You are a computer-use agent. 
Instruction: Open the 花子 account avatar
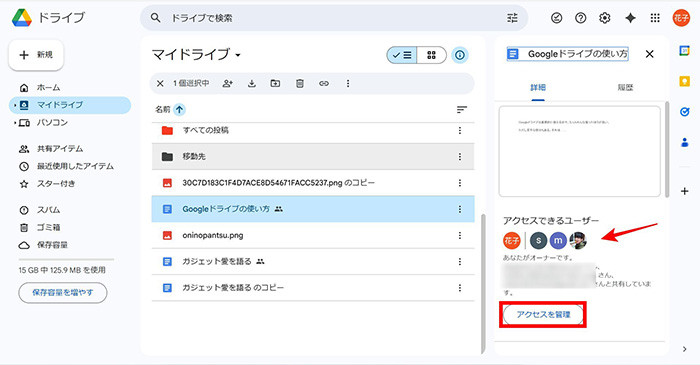click(x=681, y=18)
